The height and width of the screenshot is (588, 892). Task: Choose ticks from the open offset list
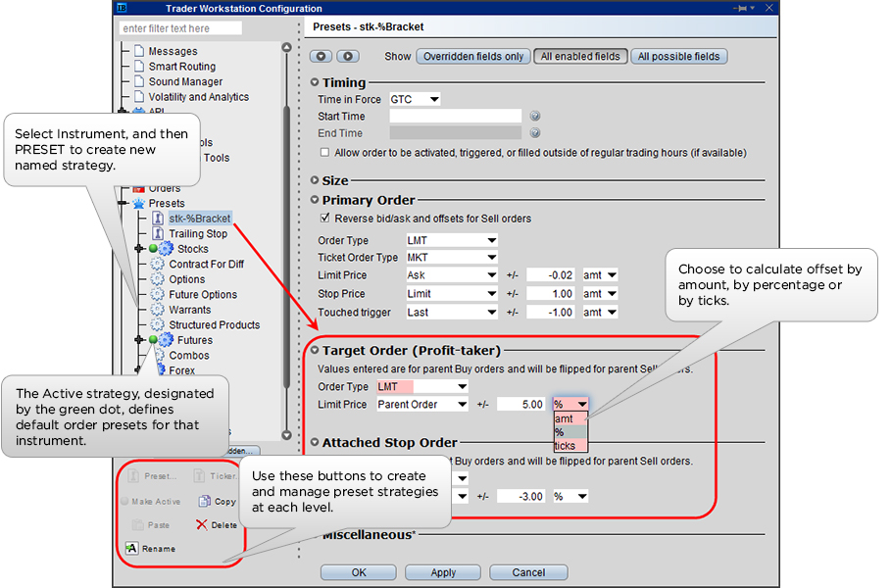tap(570, 446)
